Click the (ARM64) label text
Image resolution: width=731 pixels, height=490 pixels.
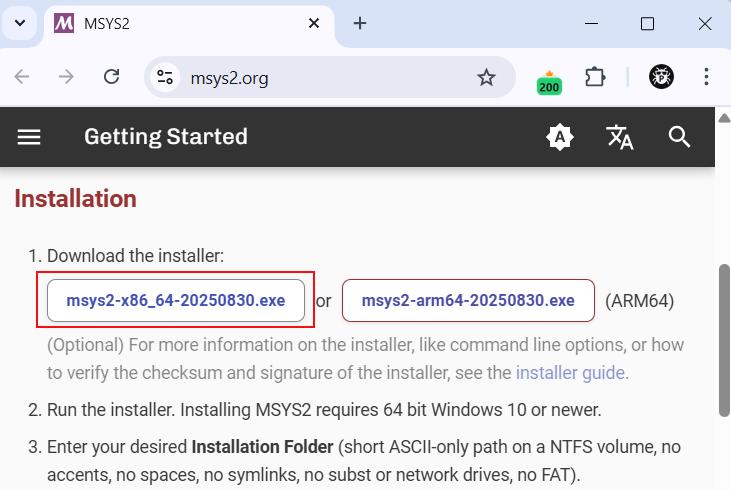pyautogui.click(x=639, y=301)
